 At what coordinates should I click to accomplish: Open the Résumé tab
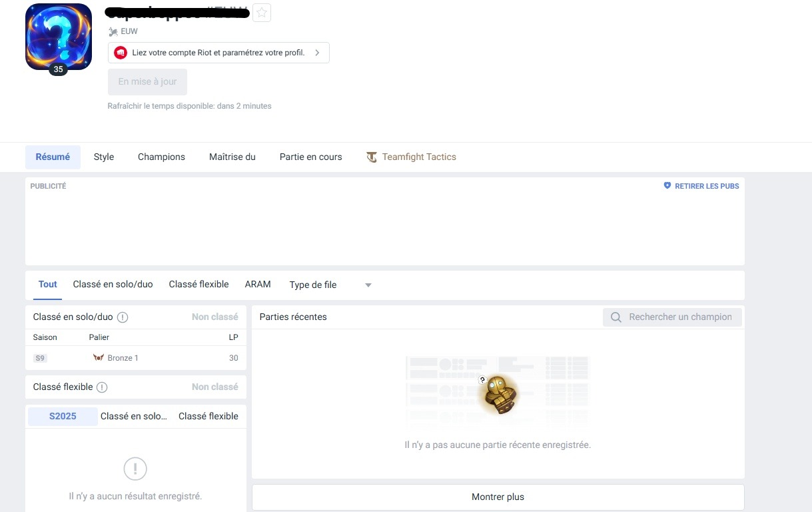click(x=53, y=157)
